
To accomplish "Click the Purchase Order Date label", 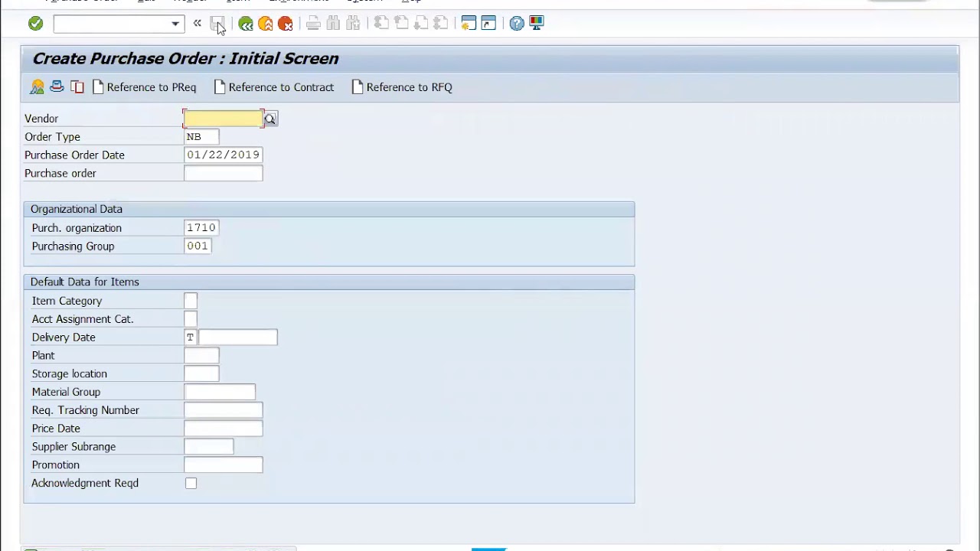I will [74, 155].
